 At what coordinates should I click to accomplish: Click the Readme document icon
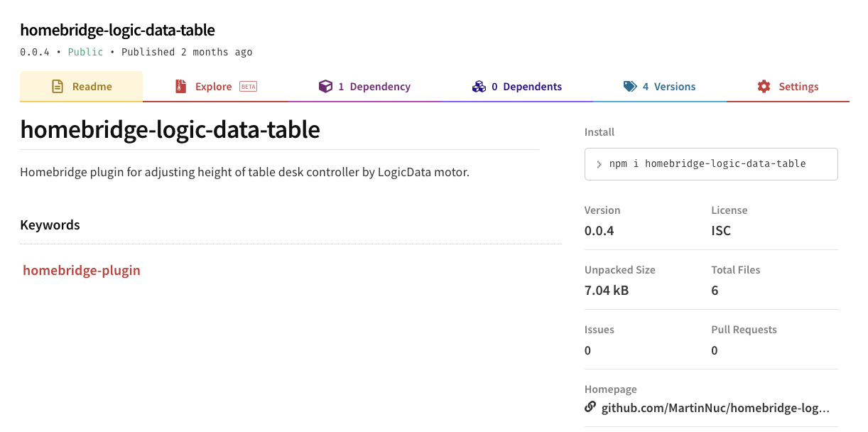click(58, 87)
